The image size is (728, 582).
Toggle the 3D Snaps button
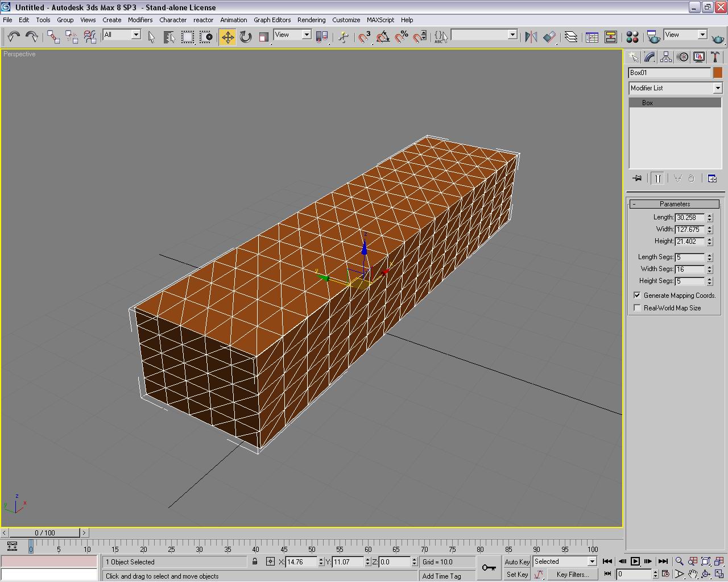tap(365, 37)
